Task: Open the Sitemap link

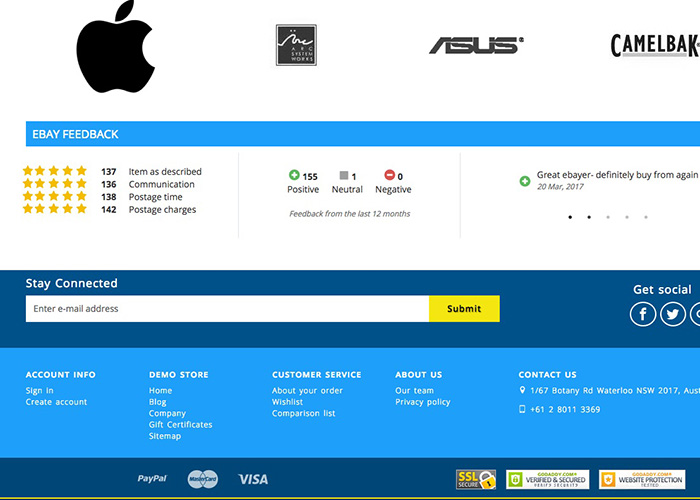Action: [x=165, y=436]
